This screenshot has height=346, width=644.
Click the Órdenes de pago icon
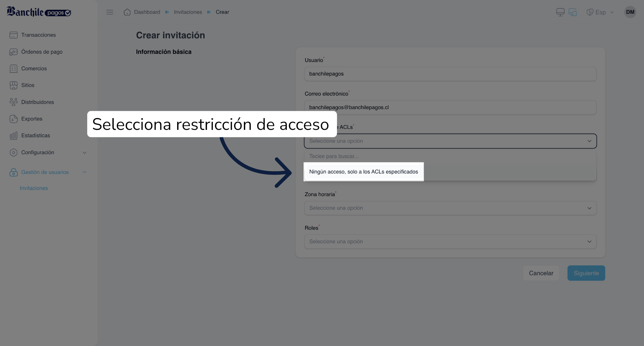(x=13, y=52)
